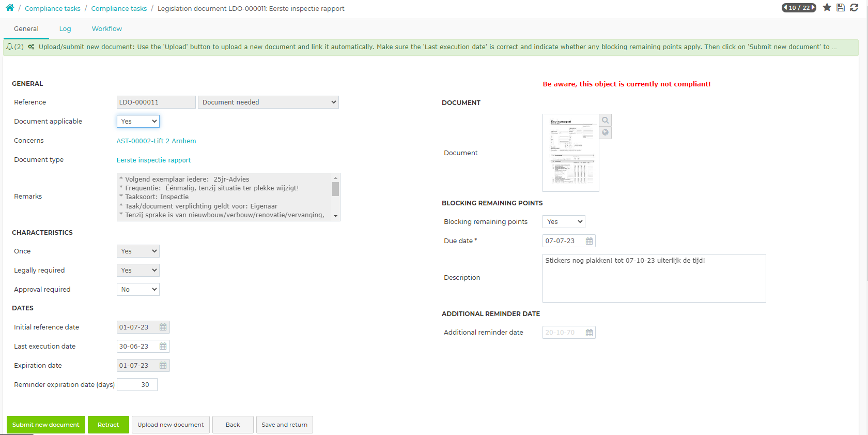868x435 pixels.
Task: Click the Back button
Action: pos(233,425)
